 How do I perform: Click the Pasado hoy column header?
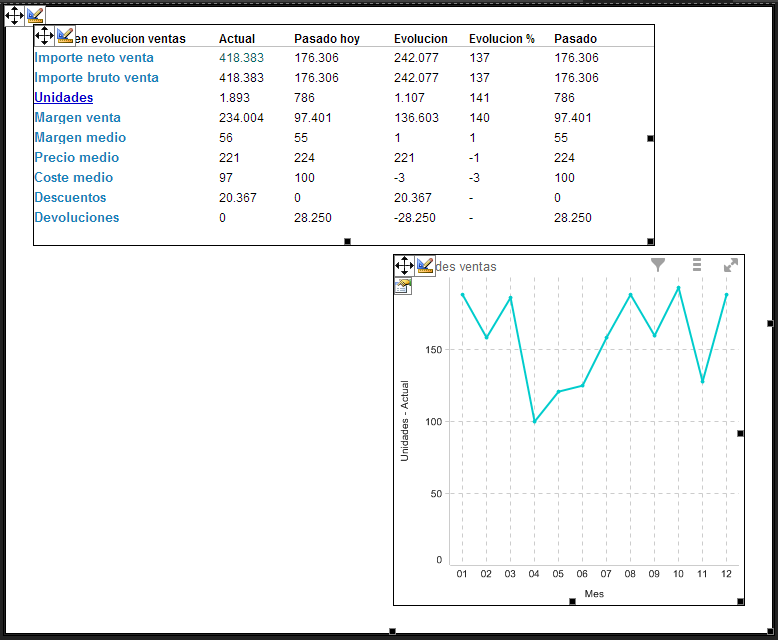click(326, 39)
